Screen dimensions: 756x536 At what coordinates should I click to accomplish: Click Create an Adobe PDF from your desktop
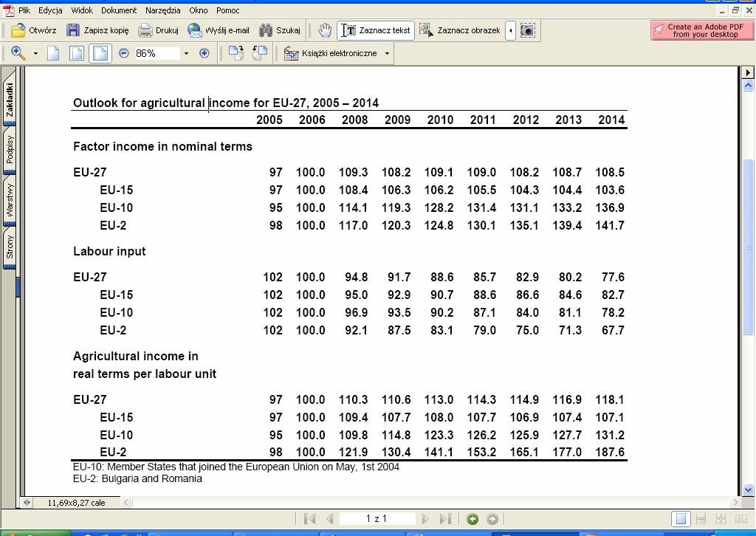click(701, 30)
